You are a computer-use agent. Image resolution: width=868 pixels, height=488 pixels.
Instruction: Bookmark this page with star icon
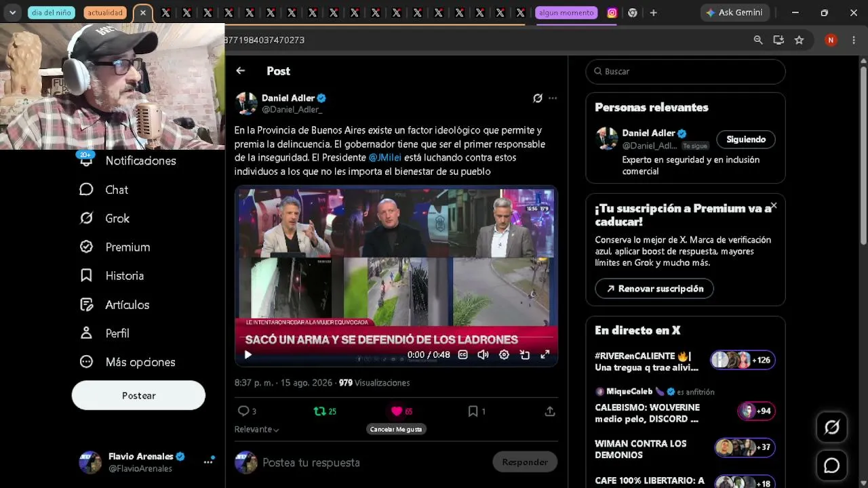point(800,40)
